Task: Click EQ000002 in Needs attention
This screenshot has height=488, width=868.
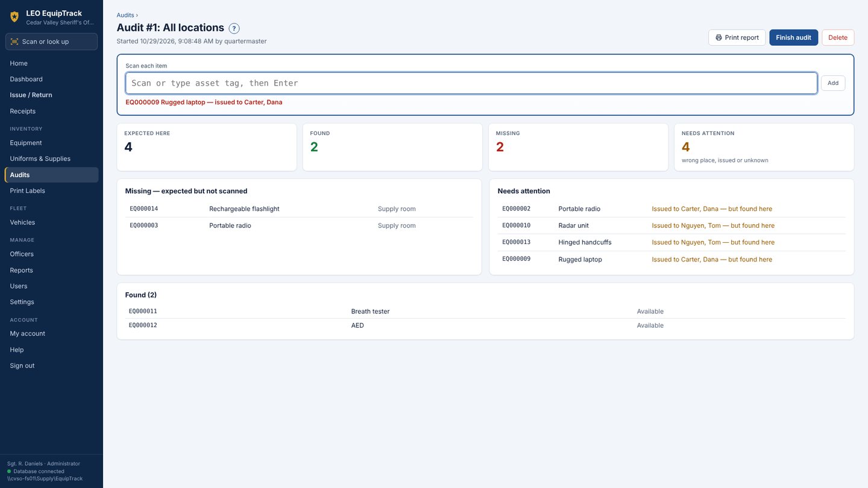Action: 516,208
